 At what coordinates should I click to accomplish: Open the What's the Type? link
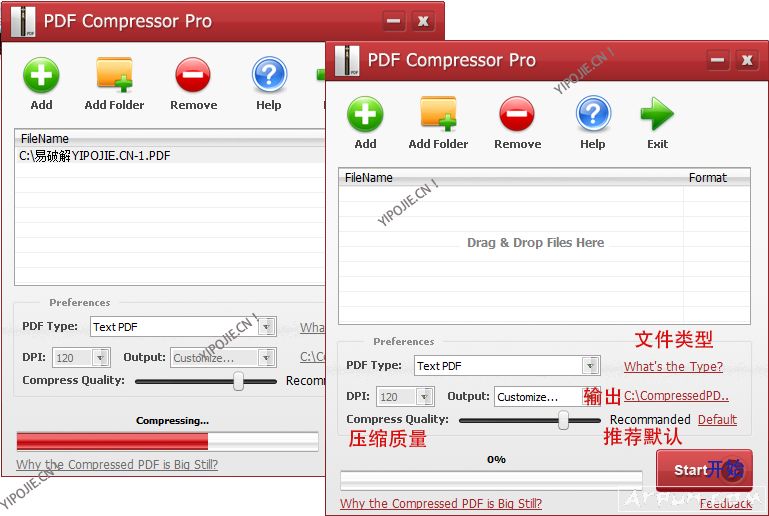[673, 366]
